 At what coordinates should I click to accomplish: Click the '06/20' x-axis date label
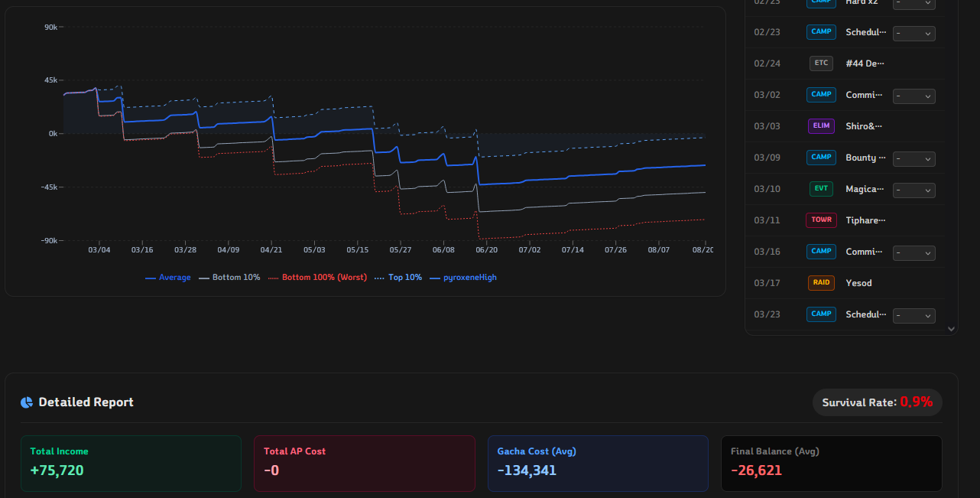(x=487, y=250)
